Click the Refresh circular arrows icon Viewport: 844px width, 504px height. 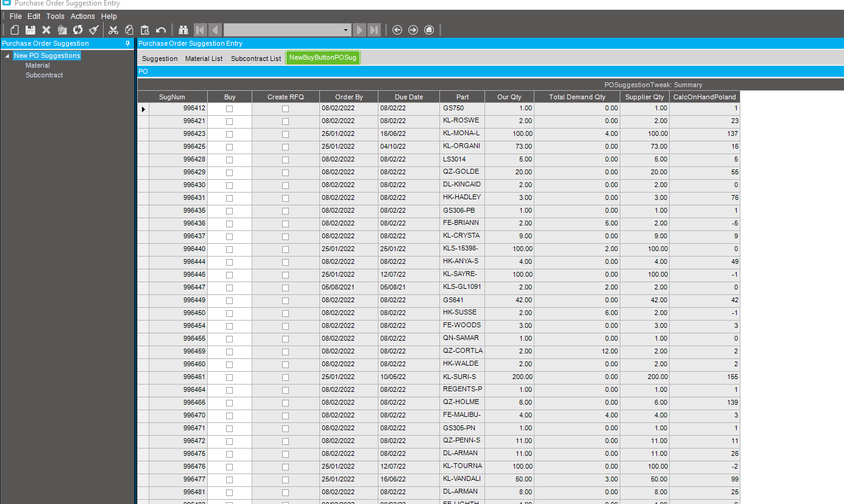click(78, 30)
